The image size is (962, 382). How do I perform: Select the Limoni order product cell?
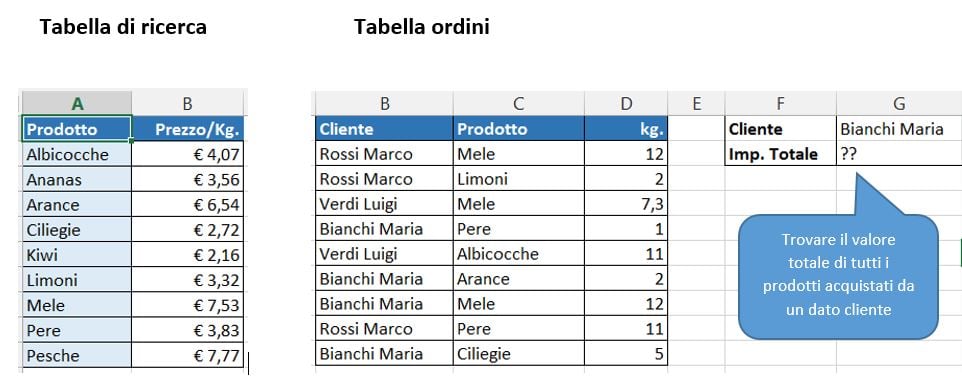[518, 178]
